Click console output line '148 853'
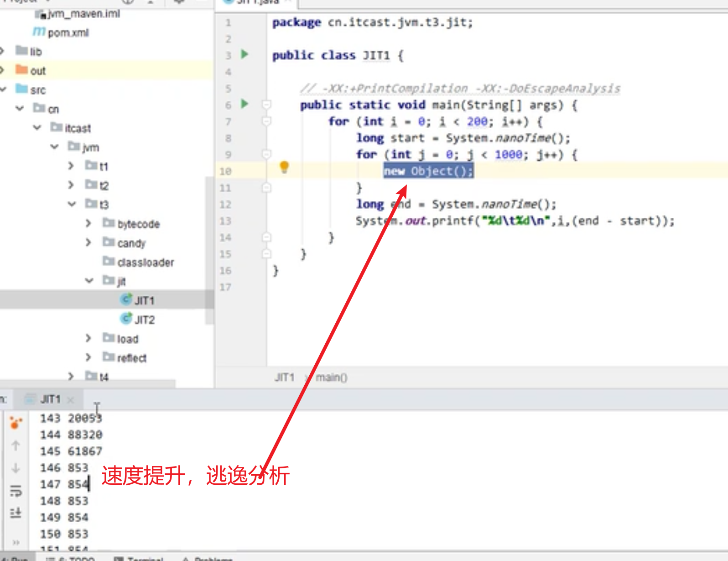This screenshot has height=561, width=728. pos(64,501)
